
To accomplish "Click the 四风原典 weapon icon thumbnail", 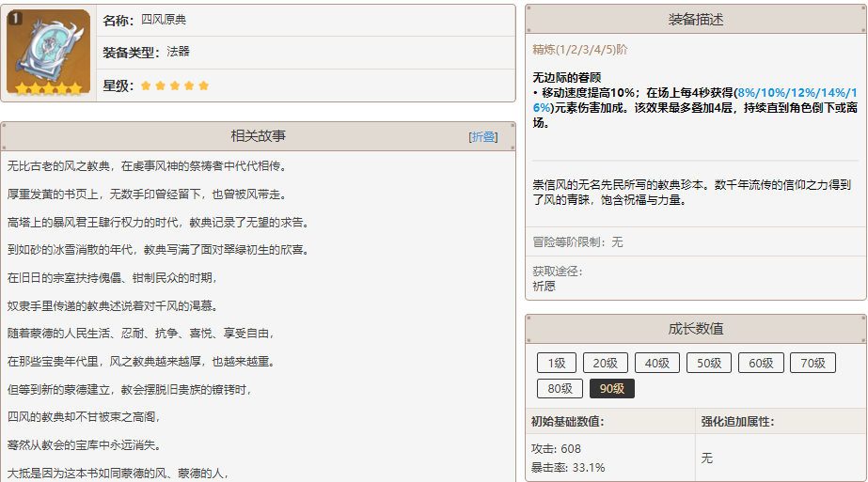I will (48, 52).
